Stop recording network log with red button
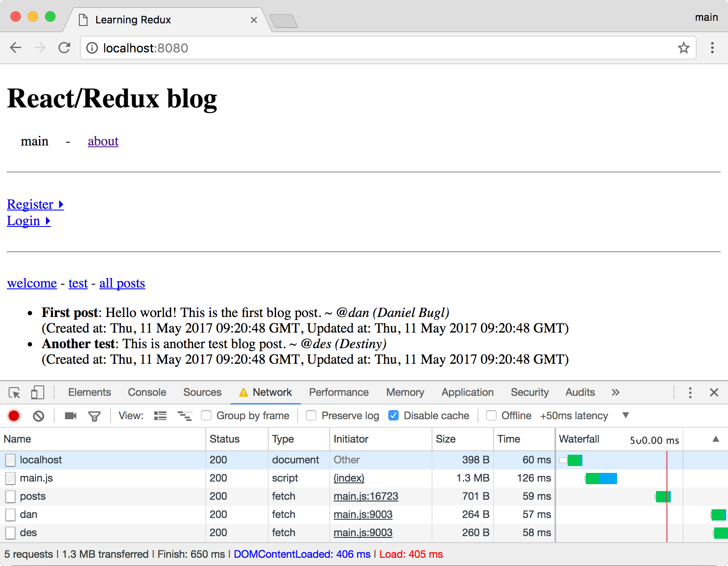This screenshot has width=728, height=566. point(14,416)
